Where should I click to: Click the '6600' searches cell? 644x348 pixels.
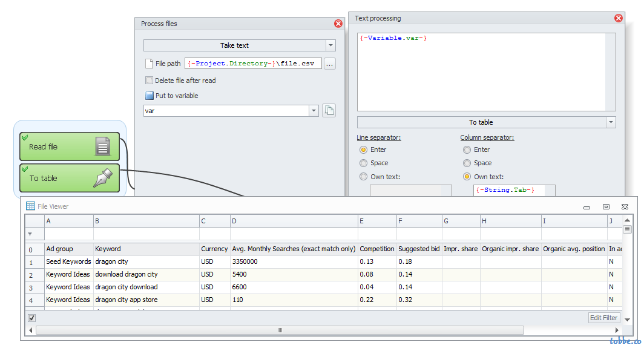294,287
